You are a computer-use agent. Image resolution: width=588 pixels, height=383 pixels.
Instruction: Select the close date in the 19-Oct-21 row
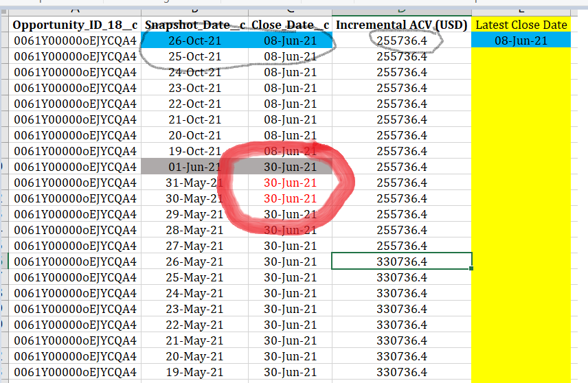coord(291,150)
